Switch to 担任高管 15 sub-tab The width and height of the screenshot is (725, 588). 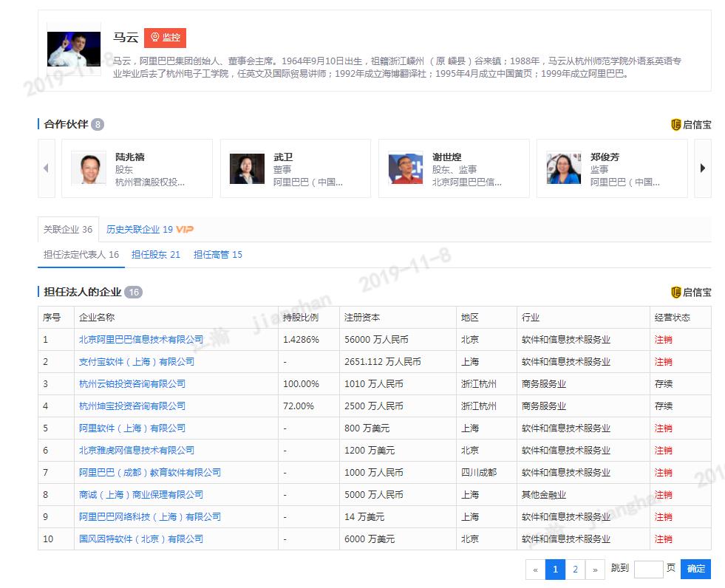coord(218,255)
